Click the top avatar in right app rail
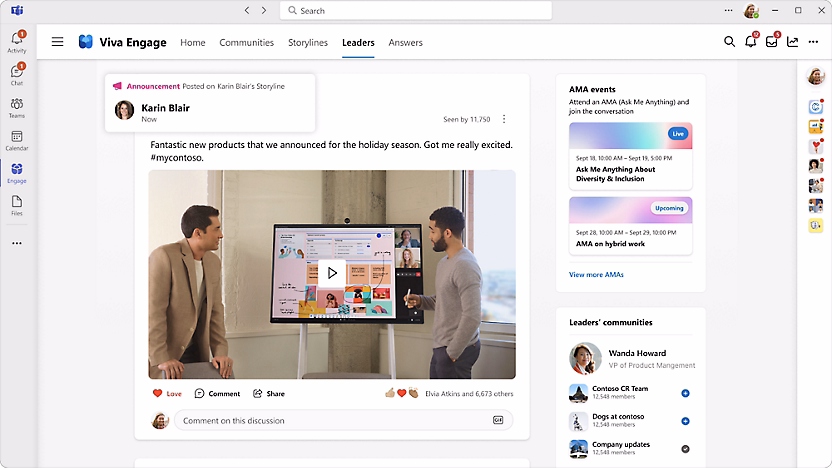Screen dimensions: 832x468 pyautogui.click(x=816, y=76)
